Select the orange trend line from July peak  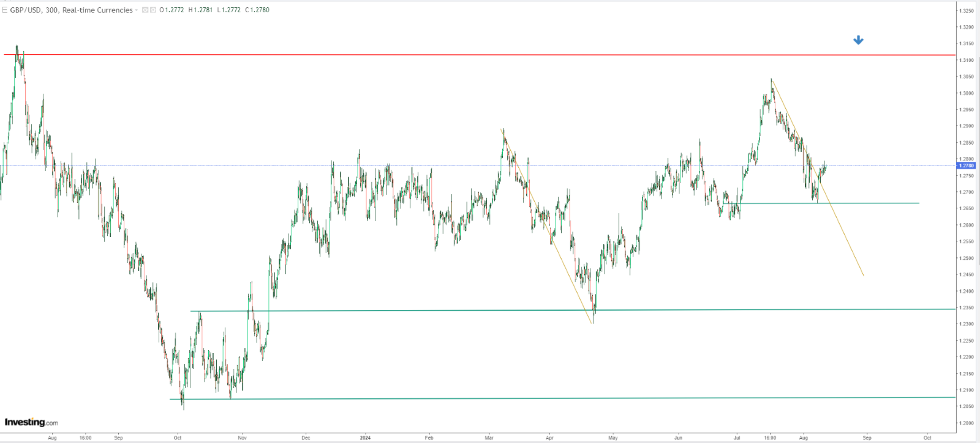point(817,177)
